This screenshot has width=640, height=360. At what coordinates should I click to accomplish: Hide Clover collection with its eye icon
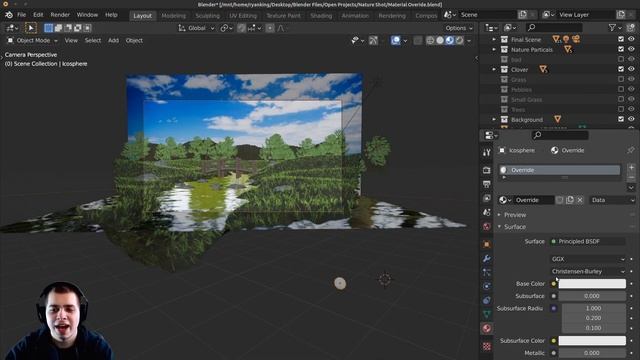point(631,69)
